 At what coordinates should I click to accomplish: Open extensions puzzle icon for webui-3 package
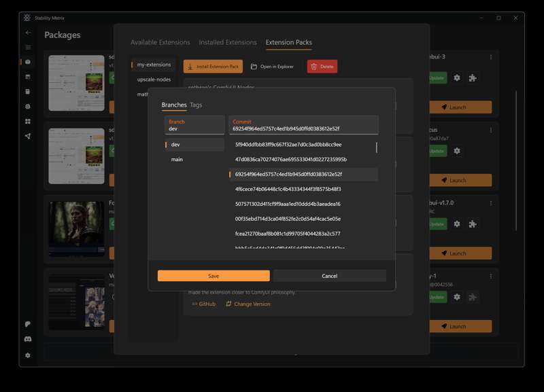pyautogui.click(x=473, y=77)
